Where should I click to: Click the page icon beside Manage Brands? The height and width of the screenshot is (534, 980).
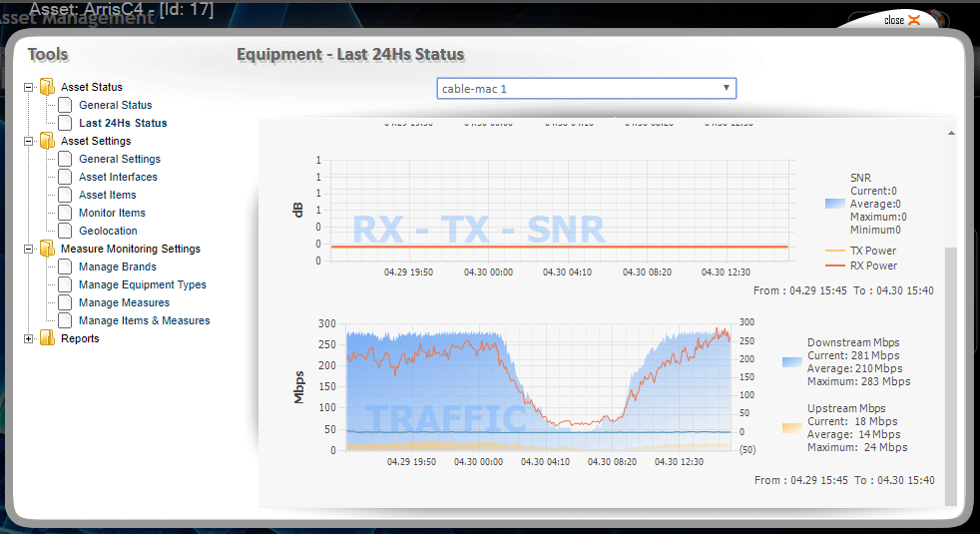(x=65, y=267)
